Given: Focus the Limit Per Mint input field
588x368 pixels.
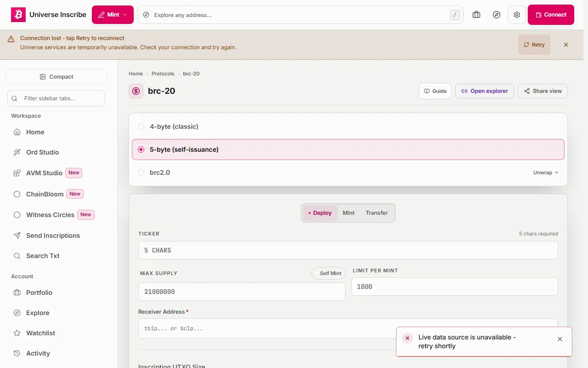Looking at the screenshot, I should pos(454,287).
